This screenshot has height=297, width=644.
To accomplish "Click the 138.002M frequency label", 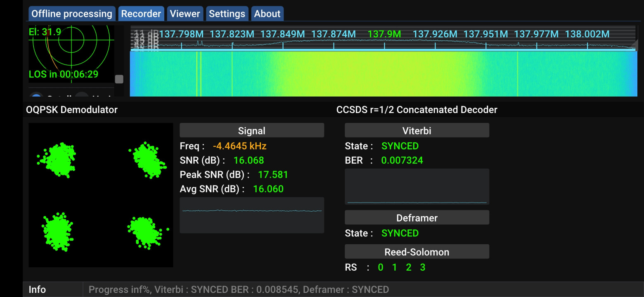I will pos(587,34).
